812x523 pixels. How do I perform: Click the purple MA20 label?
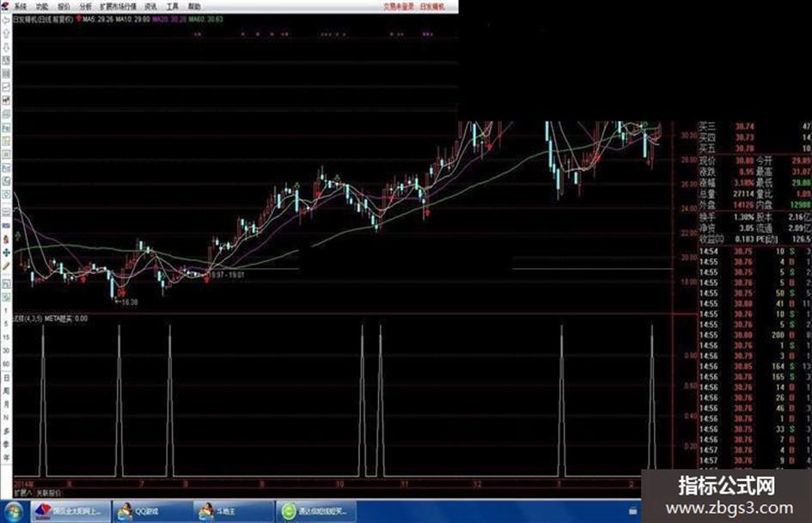tap(168, 19)
